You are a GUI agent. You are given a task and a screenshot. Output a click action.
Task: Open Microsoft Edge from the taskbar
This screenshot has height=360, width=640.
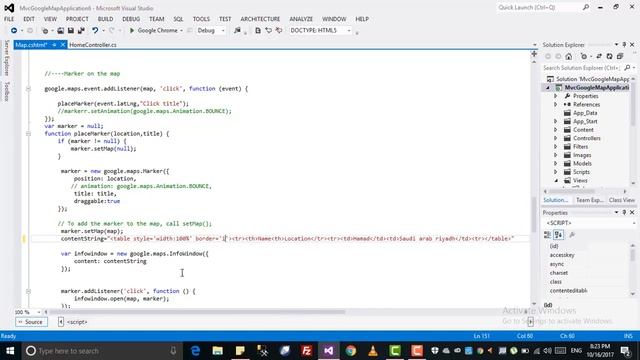tap(196, 351)
